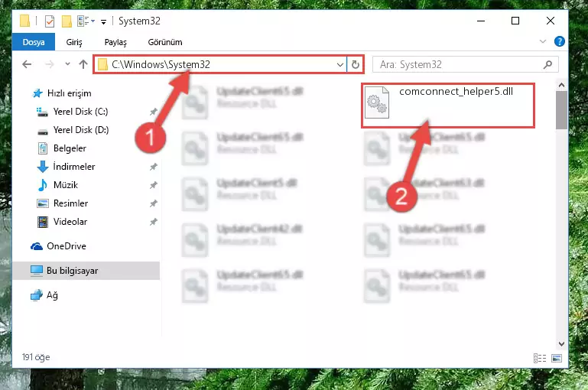Viewport: 588px width, 390px height.
Task: Click the comconnect_helper5.dll gear file icon
Action: pos(377,102)
